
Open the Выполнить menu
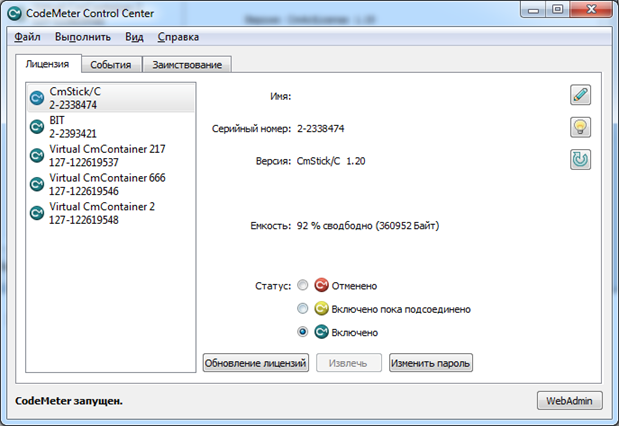click(x=83, y=37)
